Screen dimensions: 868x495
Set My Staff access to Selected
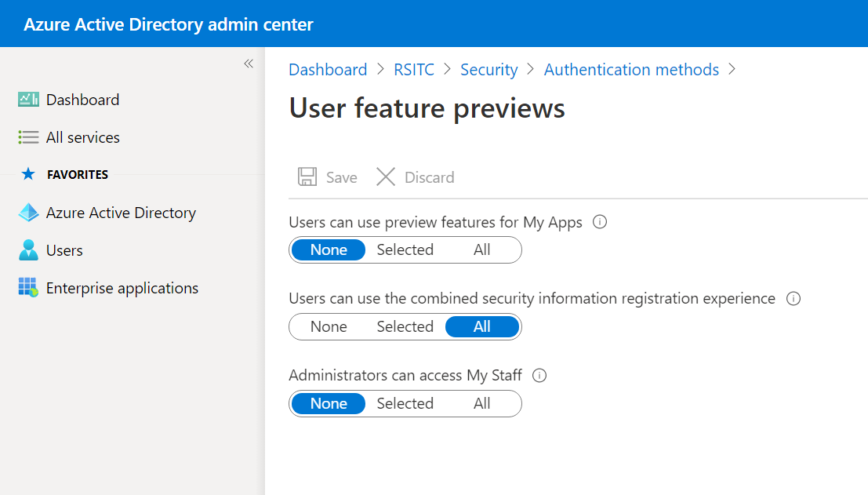(x=405, y=404)
